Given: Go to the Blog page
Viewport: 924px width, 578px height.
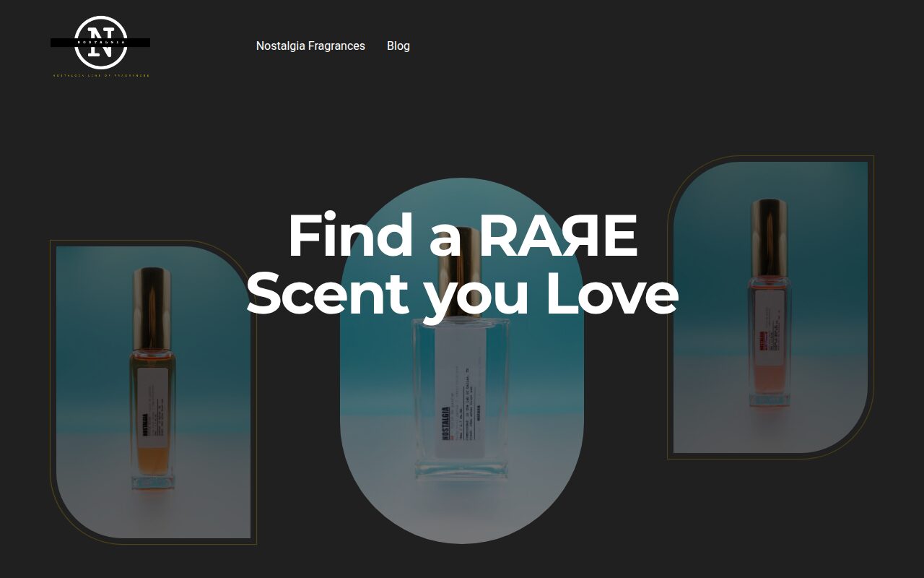Looking at the screenshot, I should 398,46.
